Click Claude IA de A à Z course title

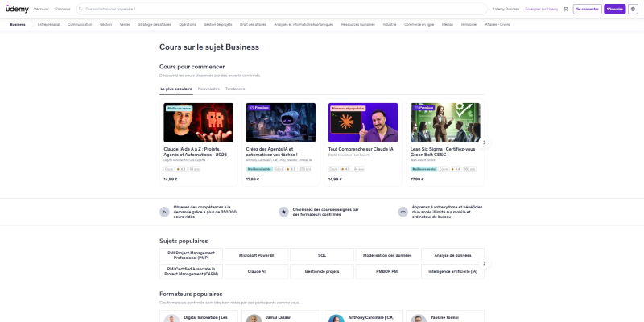tap(195, 151)
